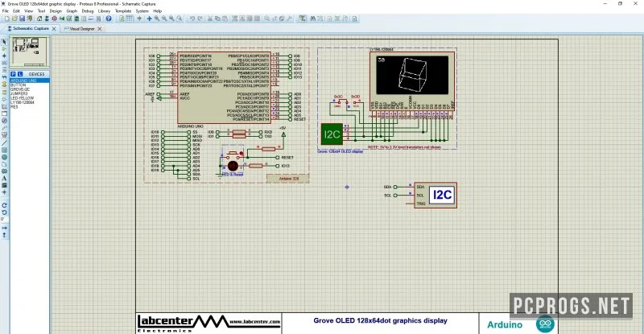Select the Buses mode tool
The image size is (644, 334).
[x=4, y=76]
